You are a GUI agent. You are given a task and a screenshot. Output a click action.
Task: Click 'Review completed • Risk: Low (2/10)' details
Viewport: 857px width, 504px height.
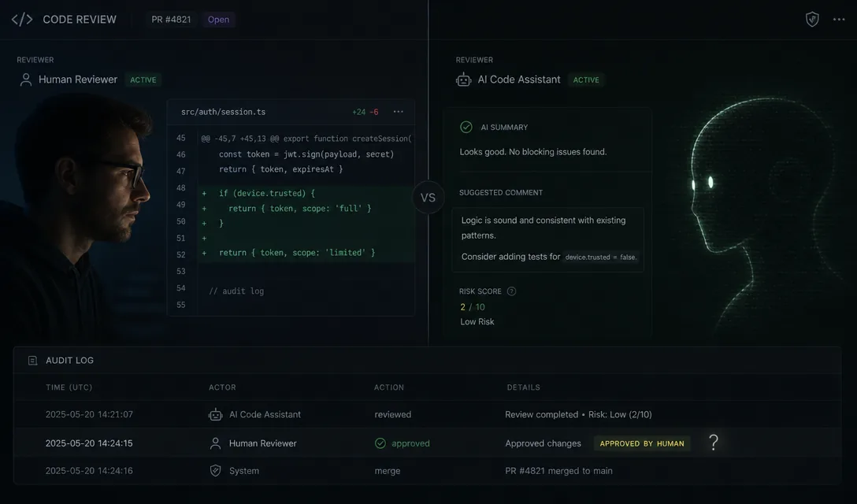[x=578, y=415]
